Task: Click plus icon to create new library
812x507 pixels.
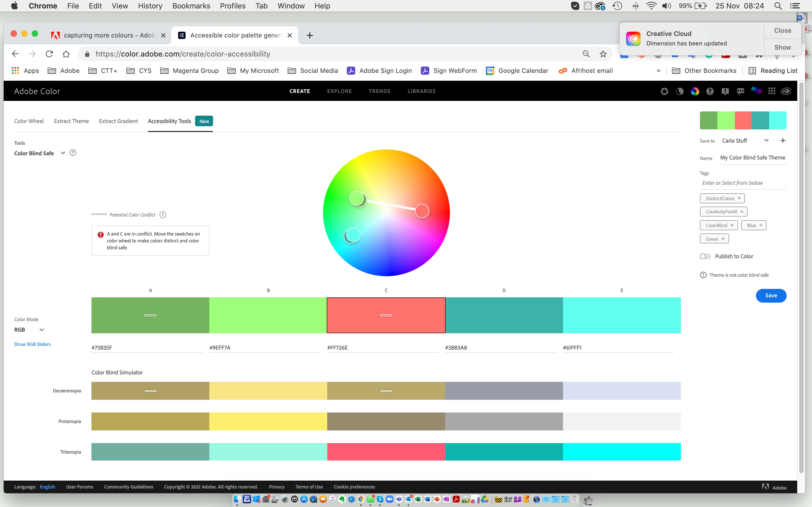Action: 783,140
